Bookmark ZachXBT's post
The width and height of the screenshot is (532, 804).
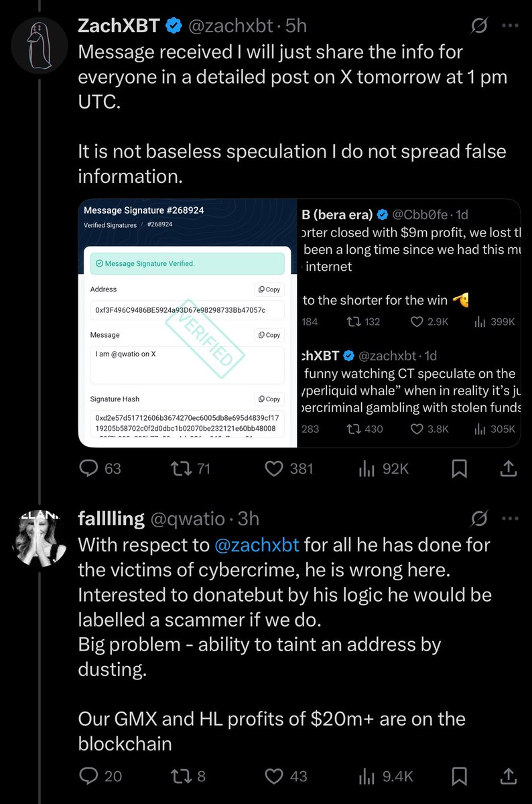point(459,469)
